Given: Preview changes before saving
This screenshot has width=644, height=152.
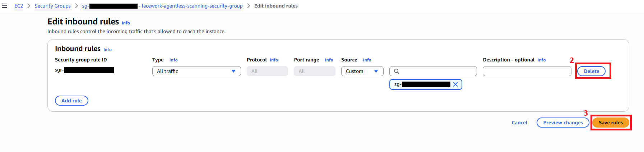Looking at the screenshot, I should pyautogui.click(x=563, y=123).
